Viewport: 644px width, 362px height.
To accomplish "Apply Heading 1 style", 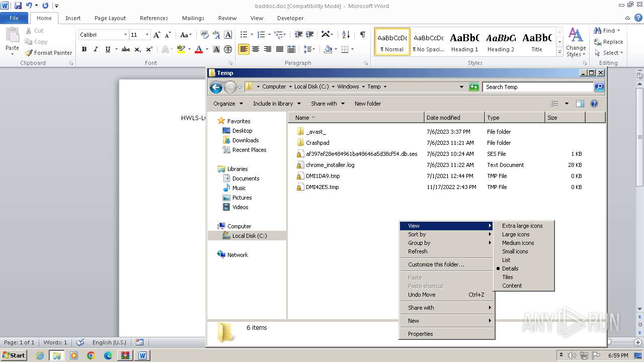I will (x=464, y=42).
